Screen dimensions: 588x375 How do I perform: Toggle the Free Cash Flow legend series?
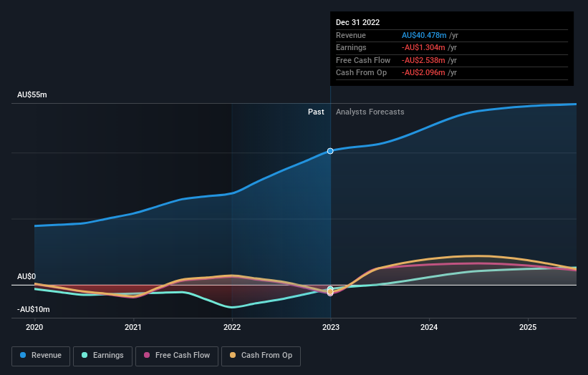(177, 356)
